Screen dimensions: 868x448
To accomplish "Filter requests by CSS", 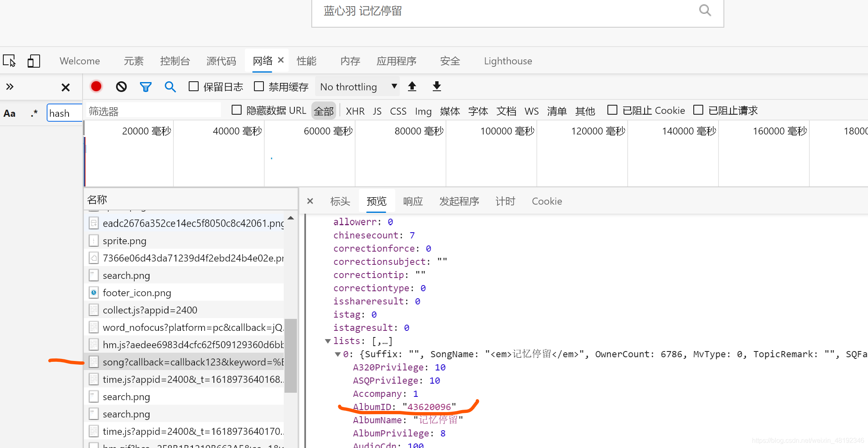I will (x=398, y=111).
